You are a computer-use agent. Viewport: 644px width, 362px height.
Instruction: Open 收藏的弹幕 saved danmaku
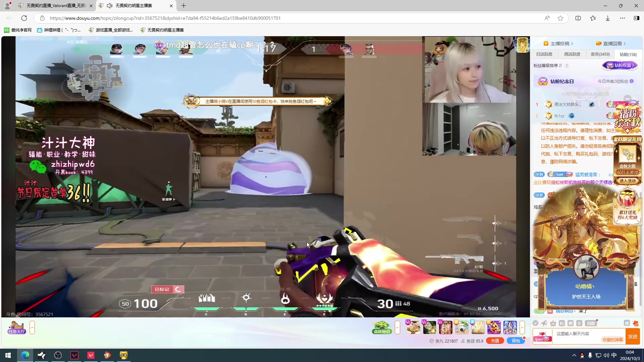tap(612, 340)
